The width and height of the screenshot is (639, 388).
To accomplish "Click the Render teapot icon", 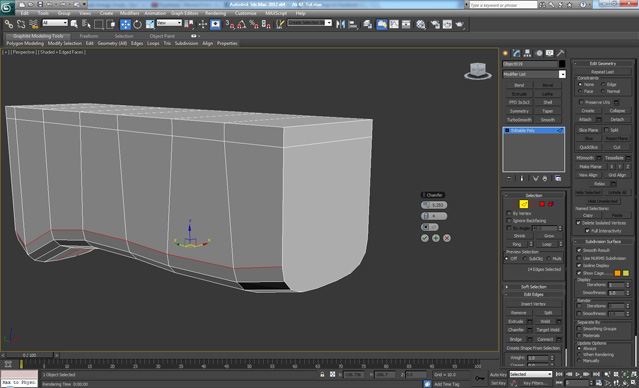I will click(x=460, y=24).
